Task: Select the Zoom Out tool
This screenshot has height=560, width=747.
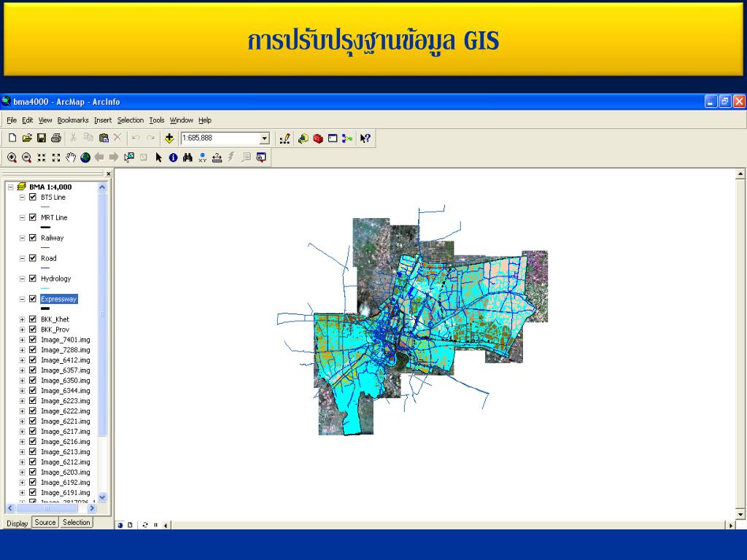Action: [x=27, y=157]
